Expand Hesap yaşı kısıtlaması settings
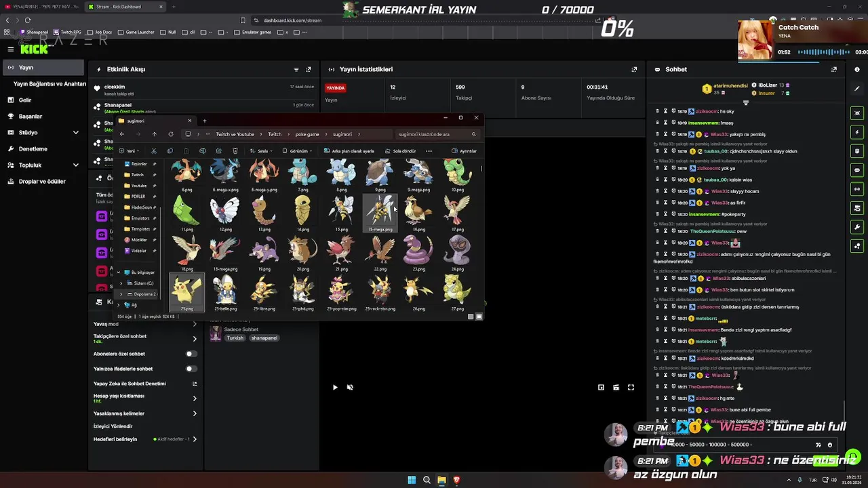 pos(195,399)
